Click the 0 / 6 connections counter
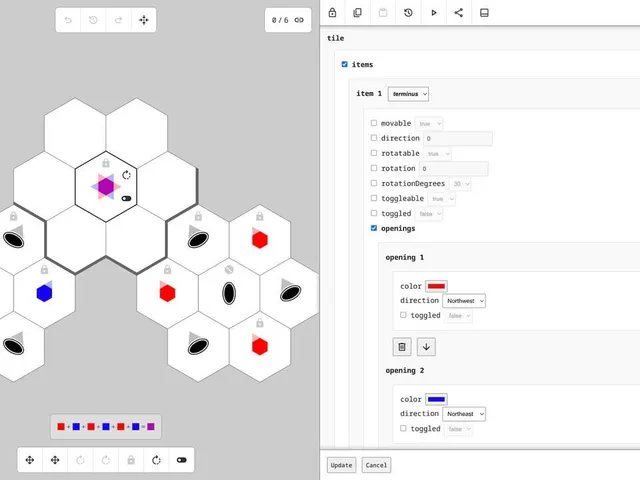The width and height of the screenshot is (640, 480). click(288, 20)
